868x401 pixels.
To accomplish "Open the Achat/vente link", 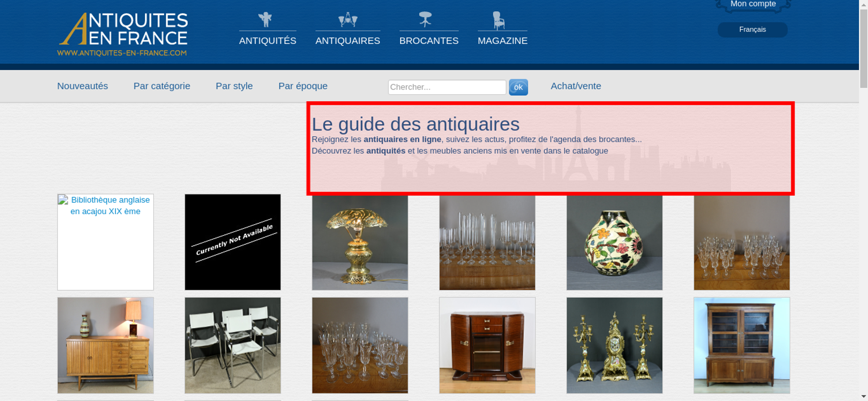I will click(x=576, y=86).
